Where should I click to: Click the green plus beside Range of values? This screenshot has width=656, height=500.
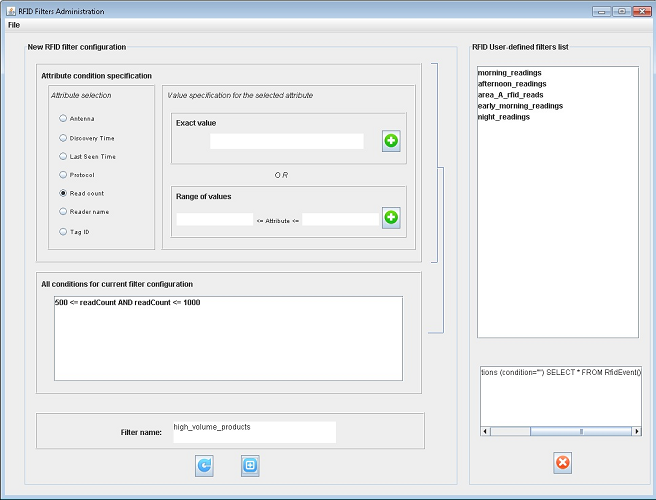click(x=391, y=217)
